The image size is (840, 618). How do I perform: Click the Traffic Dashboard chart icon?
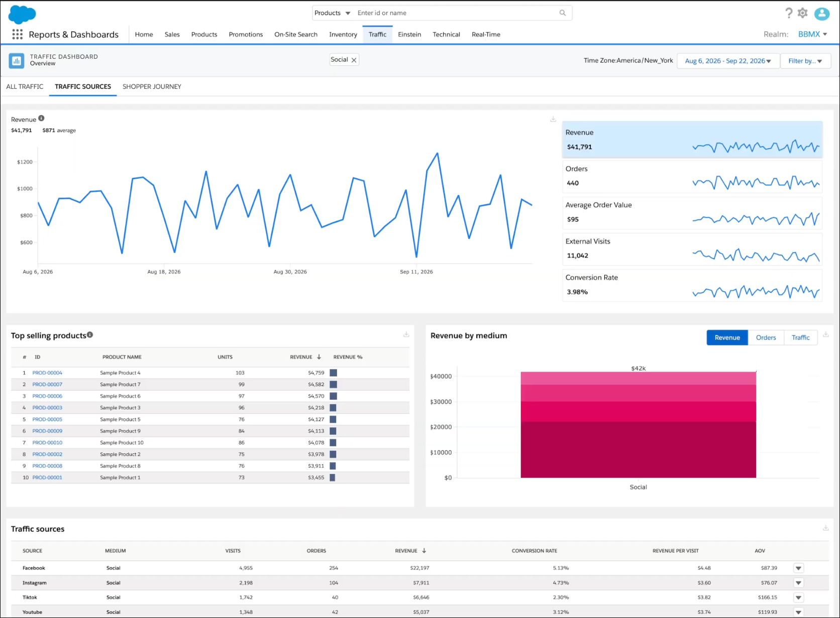17,61
